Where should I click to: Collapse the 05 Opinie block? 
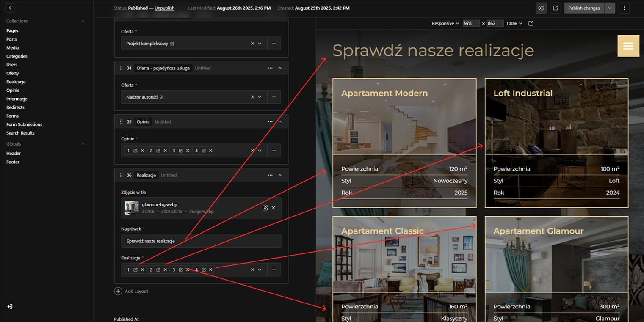click(x=280, y=121)
